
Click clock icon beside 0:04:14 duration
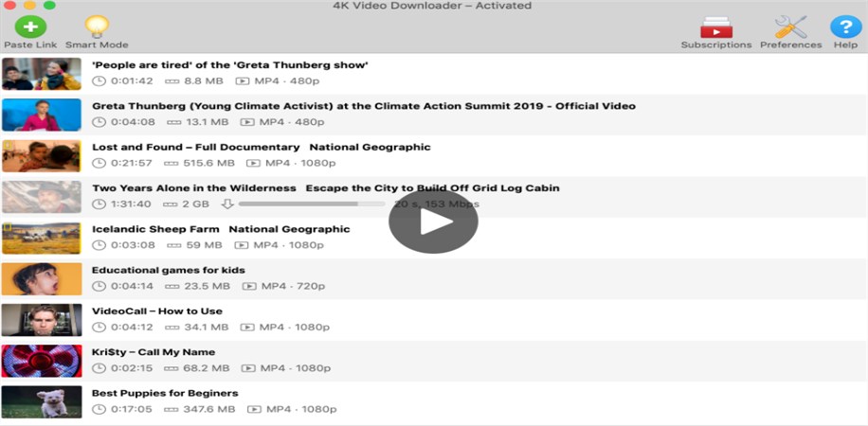tap(99, 286)
